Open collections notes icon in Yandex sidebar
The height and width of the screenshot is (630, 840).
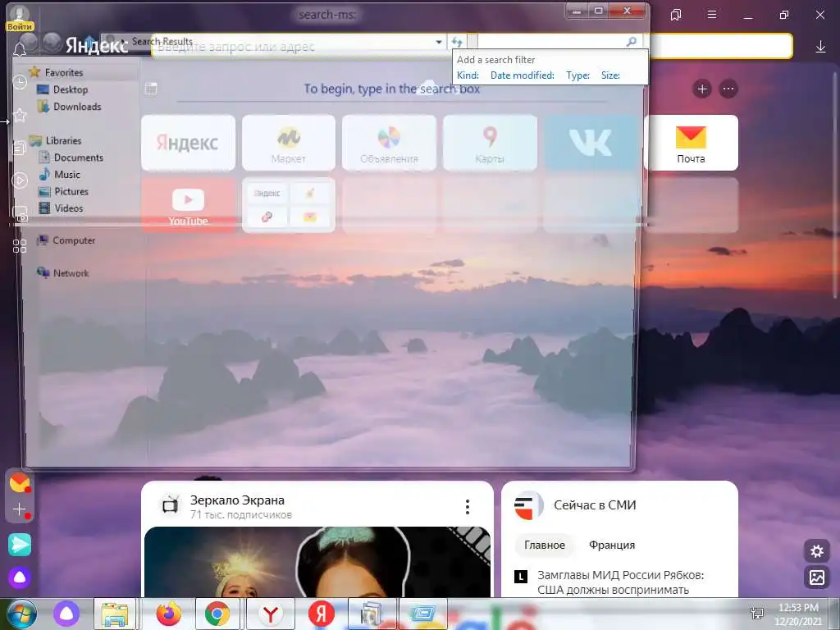point(20,148)
